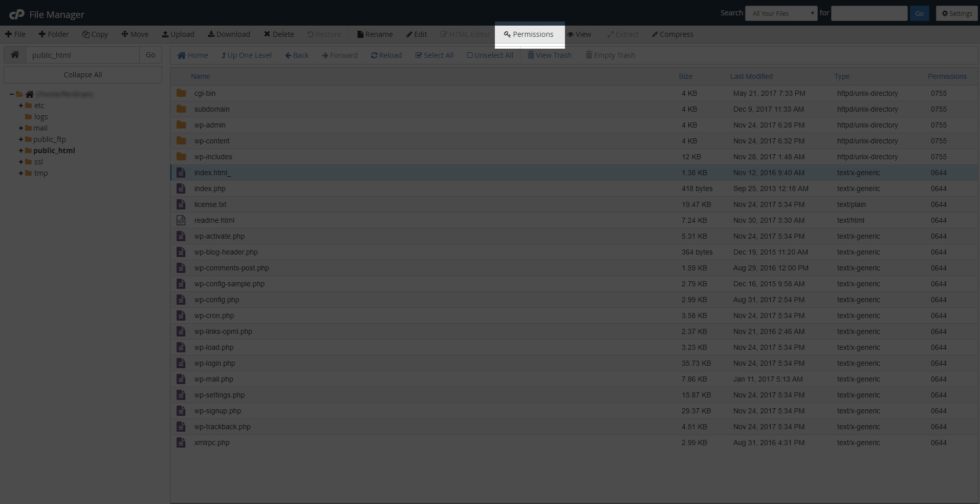980x504 pixels.
Task: Click the wp-content folder icon
Action: (x=181, y=141)
